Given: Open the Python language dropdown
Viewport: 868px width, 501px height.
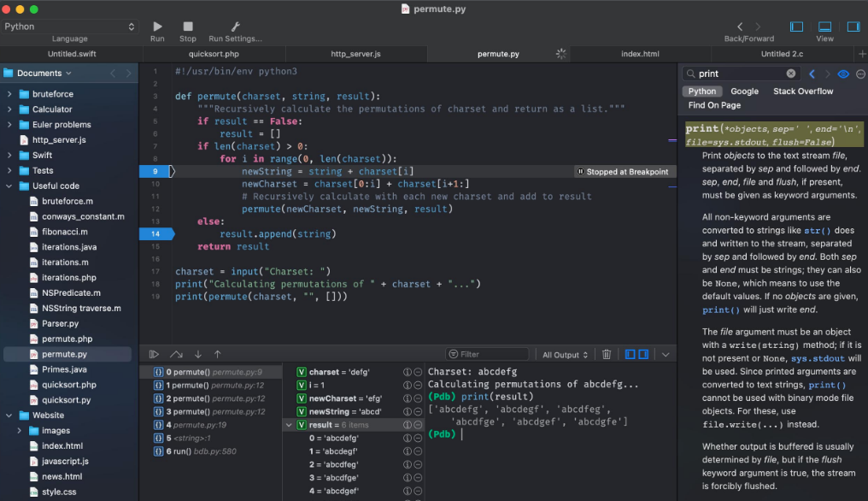Looking at the screenshot, I should [69, 27].
